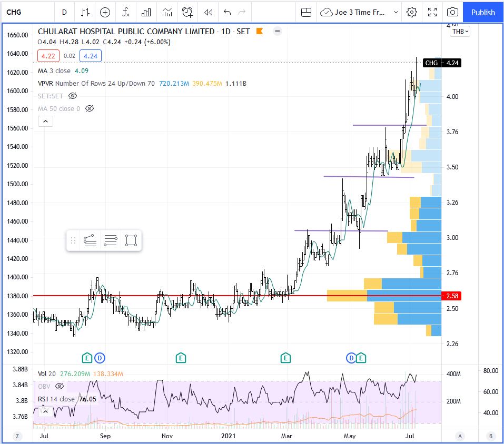Click the earnings E marker near Nov
Screen dimensions: 504x444
click(181, 358)
